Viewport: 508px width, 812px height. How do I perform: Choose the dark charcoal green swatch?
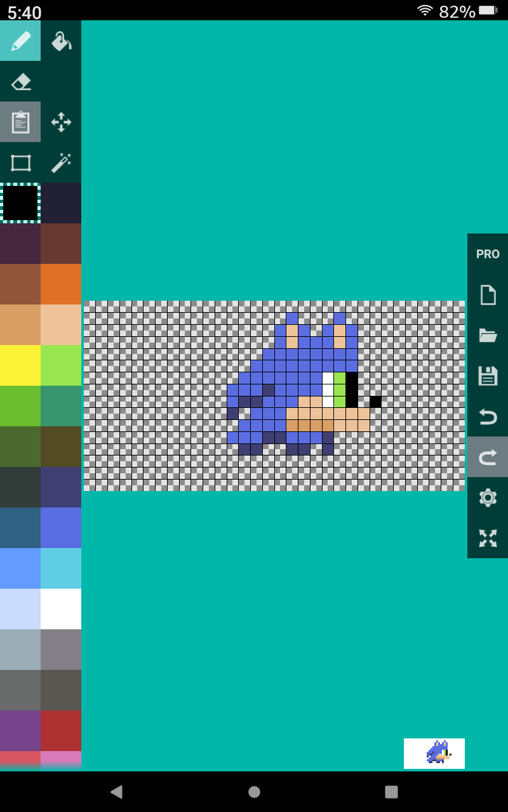click(x=20, y=487)
